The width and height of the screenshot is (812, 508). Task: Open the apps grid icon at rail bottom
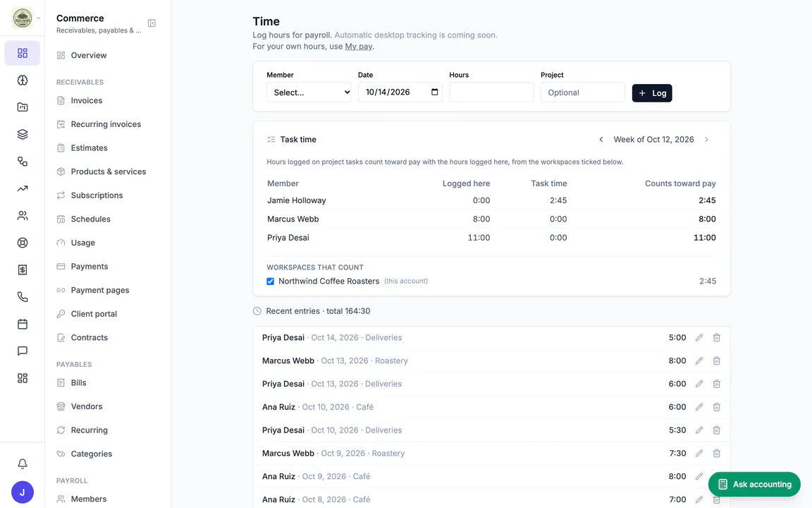[x=23, y=378]
